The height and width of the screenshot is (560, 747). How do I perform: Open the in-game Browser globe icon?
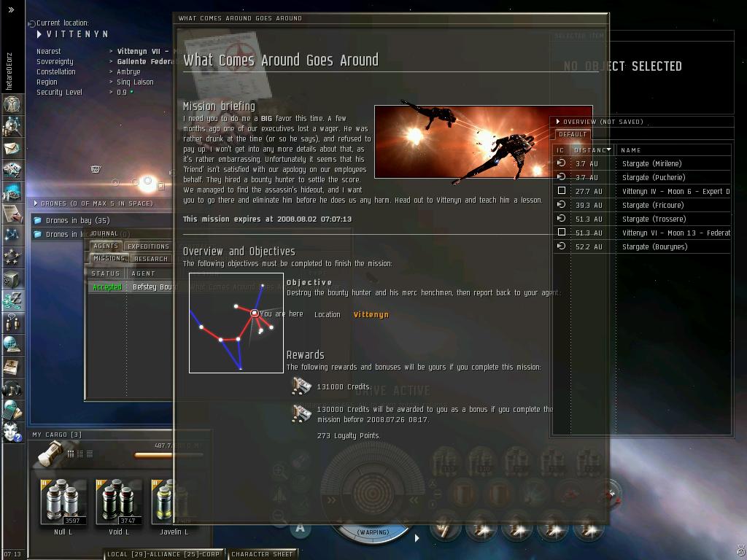point(12,345)
